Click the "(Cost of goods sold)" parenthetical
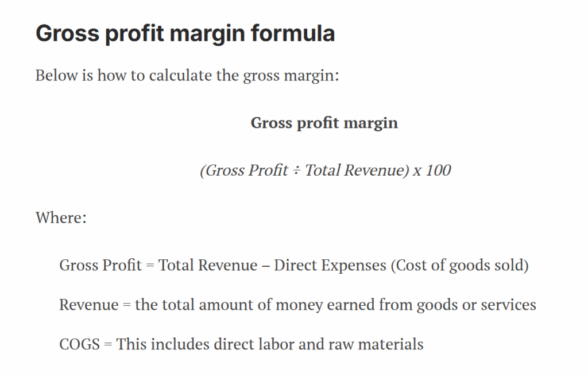 [x=459, y=266]
